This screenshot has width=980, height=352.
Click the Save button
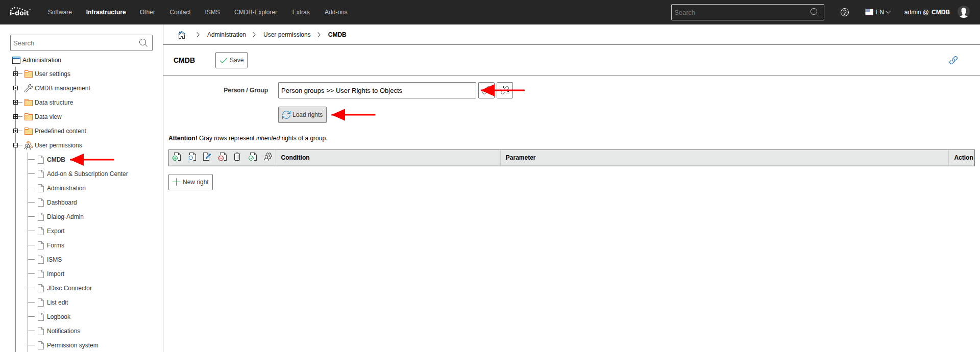231,60
